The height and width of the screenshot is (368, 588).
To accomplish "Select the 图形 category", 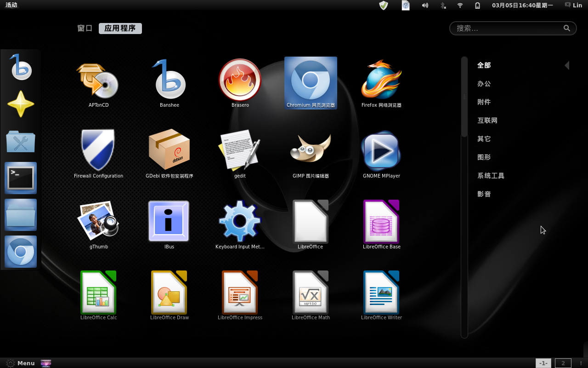I will coord(484,157).
